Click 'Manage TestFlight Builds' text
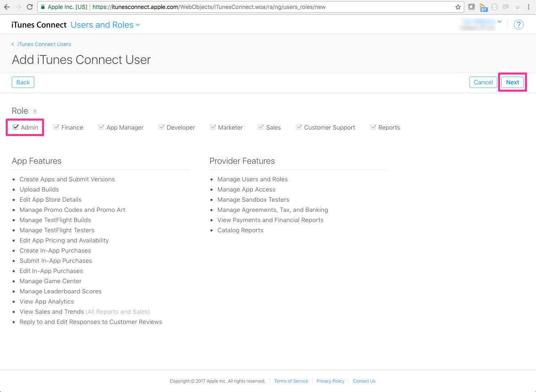536x392 pixels. pyautogui.click(x=55, y=220)
